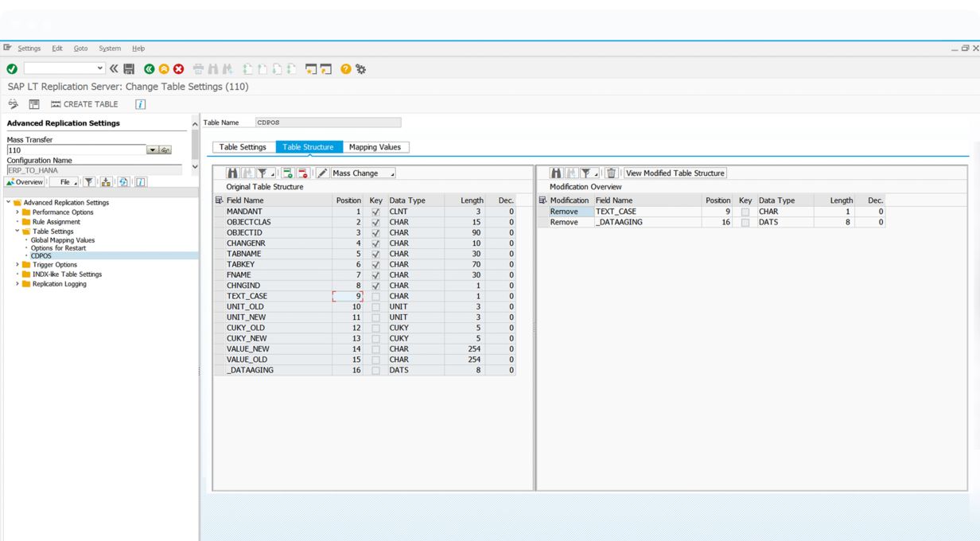Click the red Cancel icon in toolbar
Screen dimensions: 980x541
(x=178, y=69)
